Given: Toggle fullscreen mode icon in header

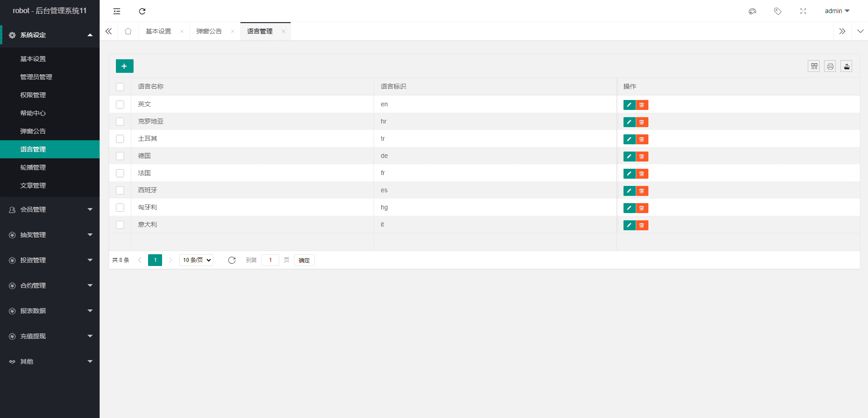Looking at the screenshot, I should point(803,11).
